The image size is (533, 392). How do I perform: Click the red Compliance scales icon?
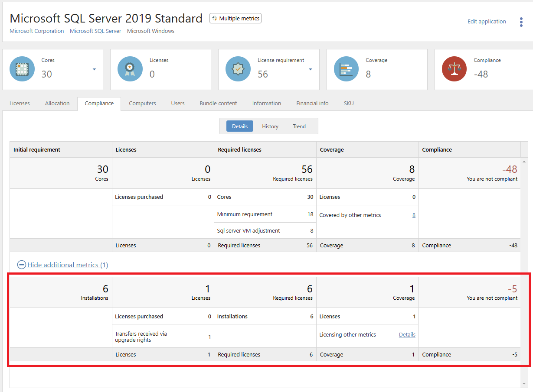[455, 69]
